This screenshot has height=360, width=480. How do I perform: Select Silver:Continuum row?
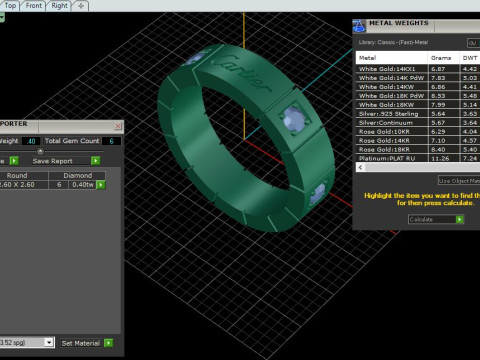click(418, 123)
